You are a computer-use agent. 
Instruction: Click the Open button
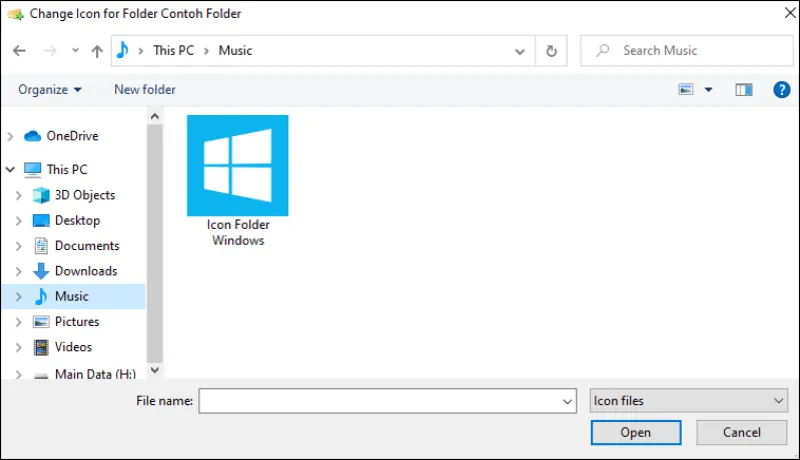point(636,432)
